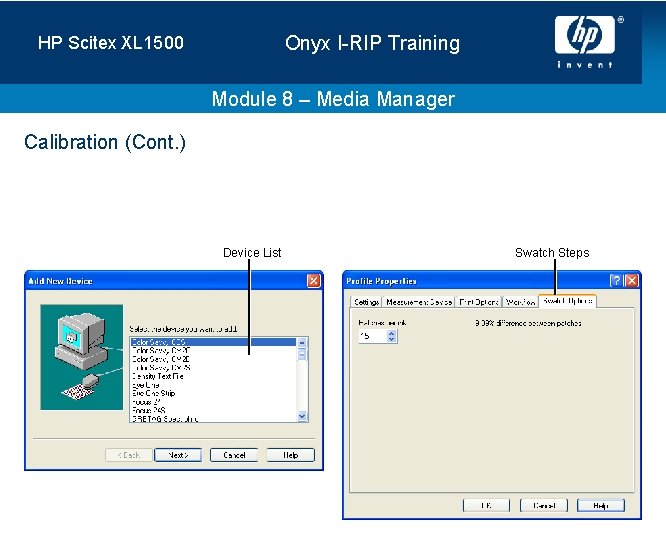Select the Swatch Options tab
666x539 pixels.
567,301
